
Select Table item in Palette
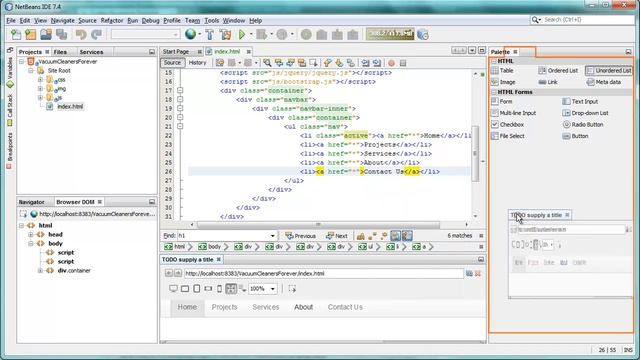[x=502, y=71]
